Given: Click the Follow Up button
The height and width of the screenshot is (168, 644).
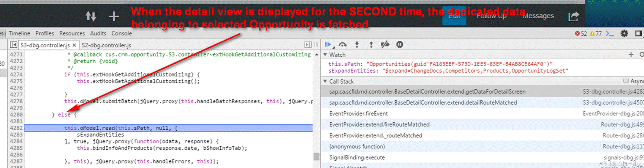Looking at the screenshot, I should point(491,16).
